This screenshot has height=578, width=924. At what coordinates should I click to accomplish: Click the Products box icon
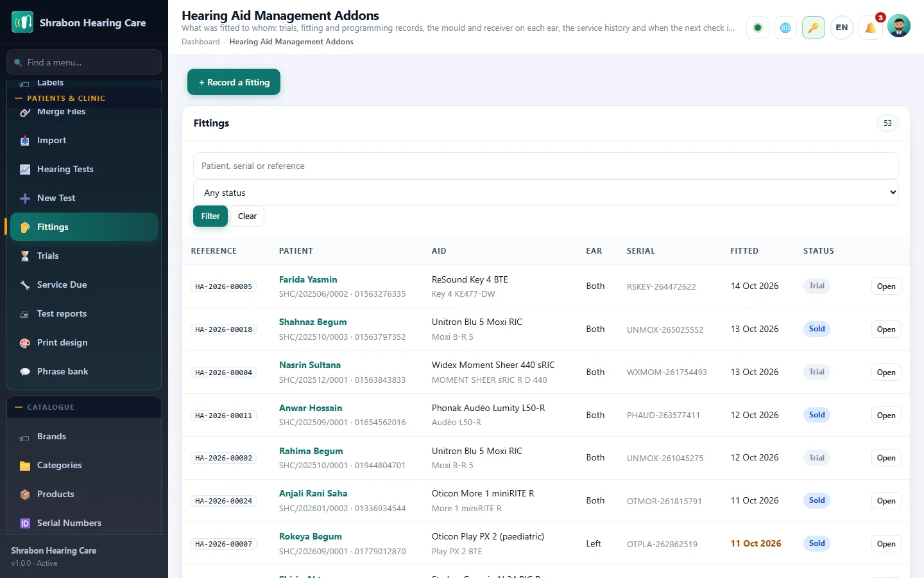25,495
